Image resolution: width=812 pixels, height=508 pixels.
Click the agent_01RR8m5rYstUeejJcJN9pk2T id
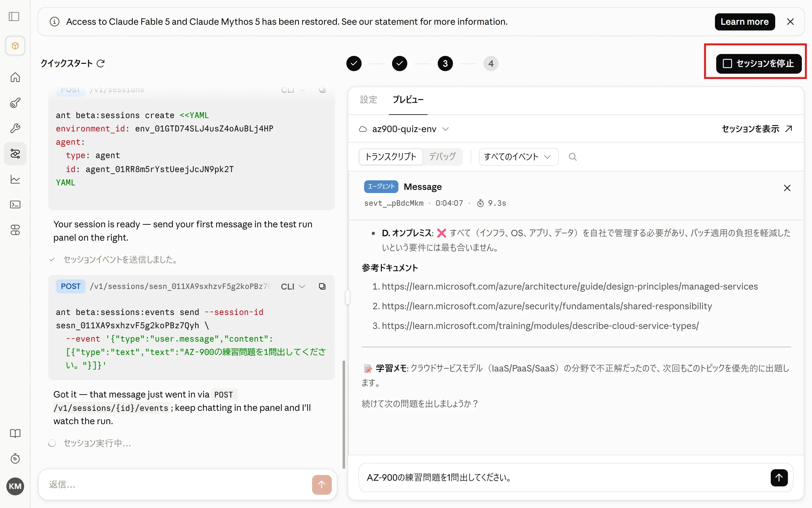(159, 169)
